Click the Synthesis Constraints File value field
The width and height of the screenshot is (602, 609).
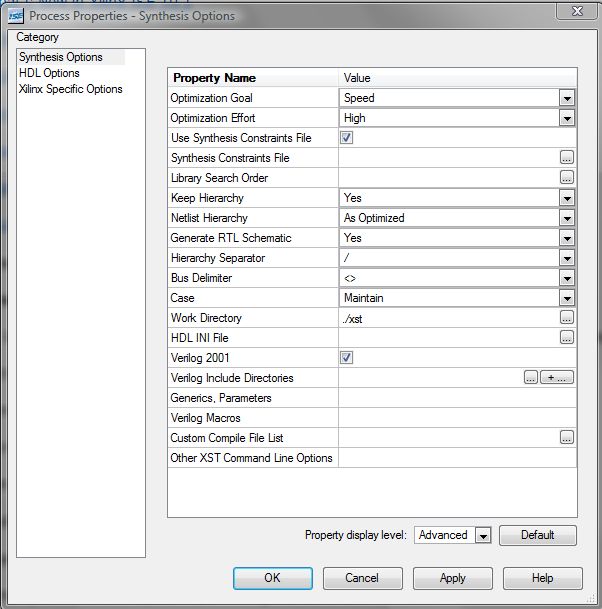point(449,158)
